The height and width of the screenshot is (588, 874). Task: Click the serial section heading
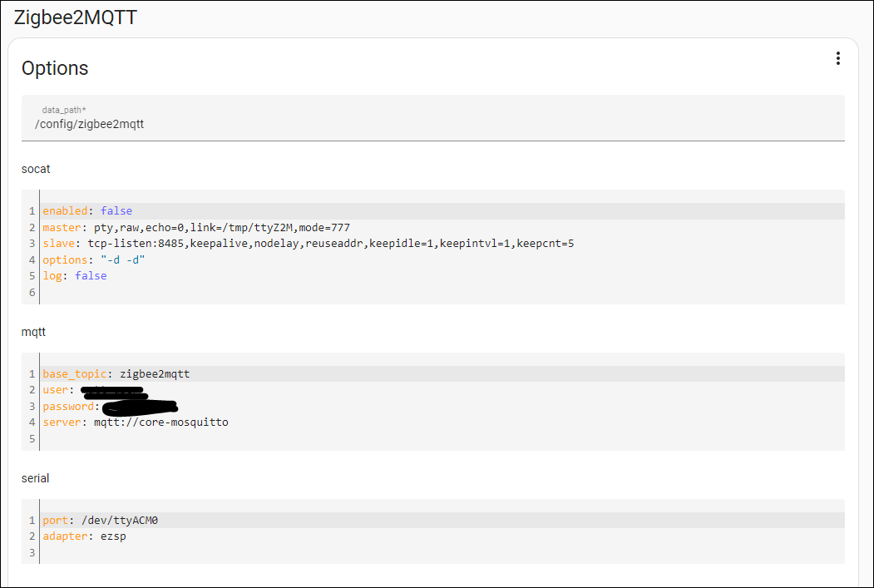click(x=36, y=477)
